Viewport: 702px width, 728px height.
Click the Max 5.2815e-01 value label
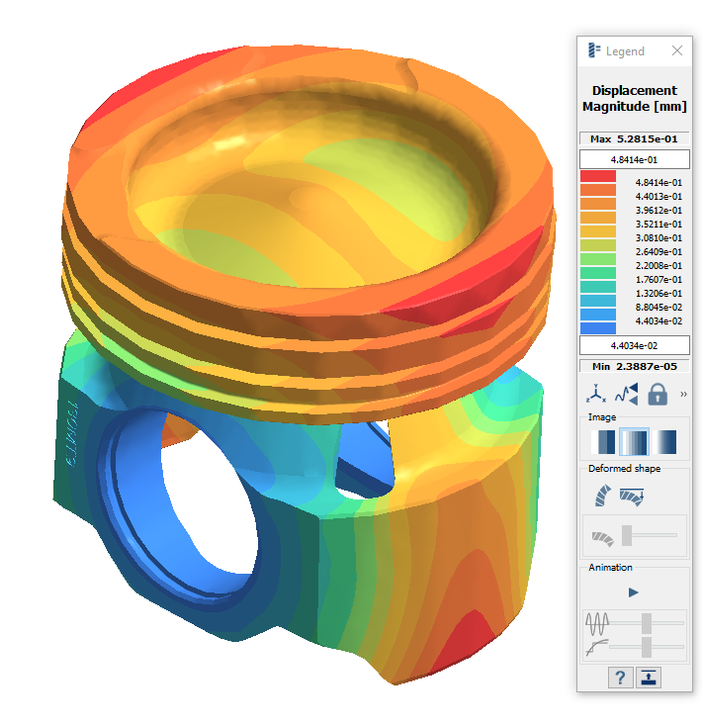(x=634, y=138)
